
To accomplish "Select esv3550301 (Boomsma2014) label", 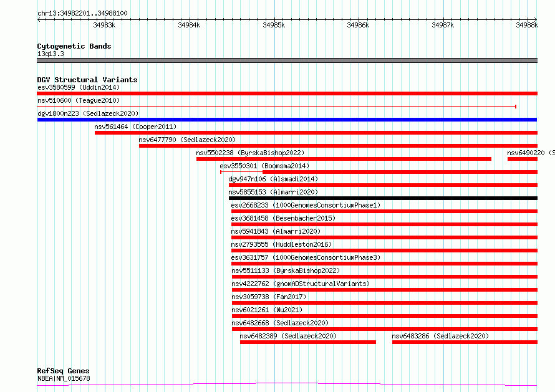I will click(x=264, y=166).
